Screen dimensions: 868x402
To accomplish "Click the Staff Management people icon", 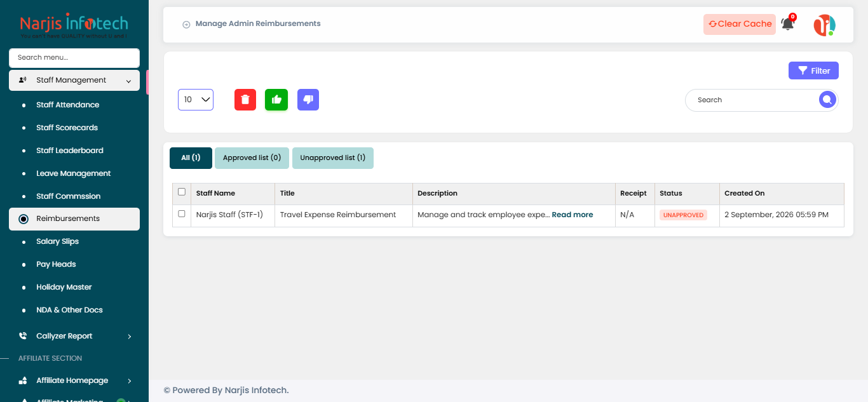I will coord(23,80).
